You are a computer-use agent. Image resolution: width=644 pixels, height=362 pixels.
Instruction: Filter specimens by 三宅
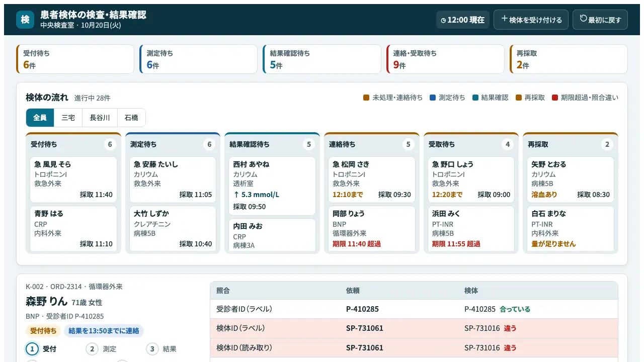tap(68, 118)
